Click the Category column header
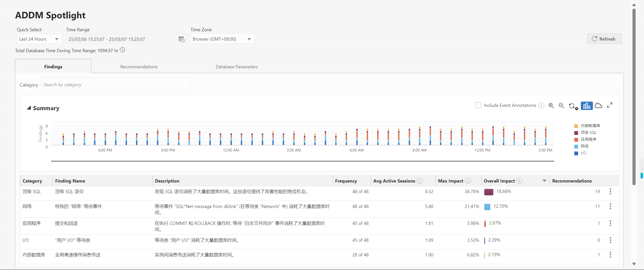644x270 pixels. coord(36,181)
